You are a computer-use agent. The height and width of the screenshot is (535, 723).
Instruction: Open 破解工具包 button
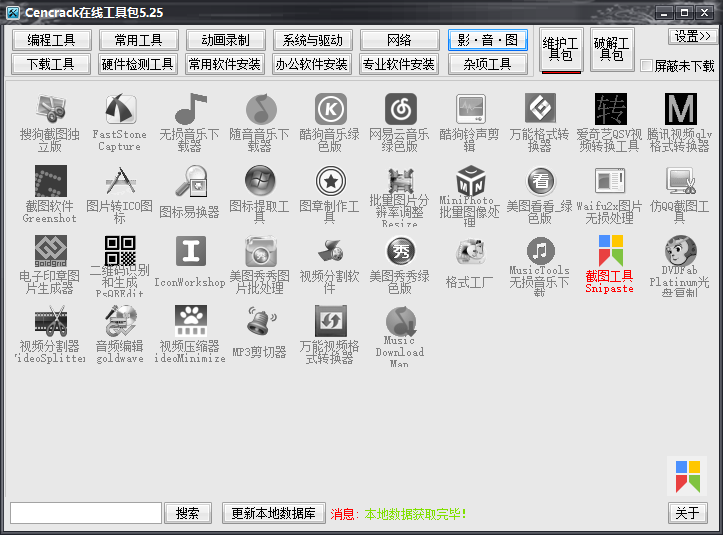pos(612,49)
